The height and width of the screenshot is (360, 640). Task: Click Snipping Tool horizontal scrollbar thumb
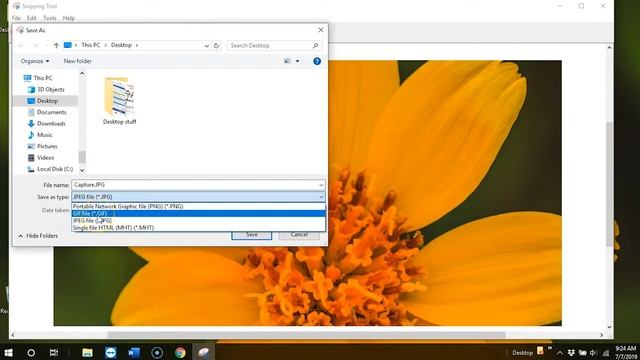tap(306, 335)
